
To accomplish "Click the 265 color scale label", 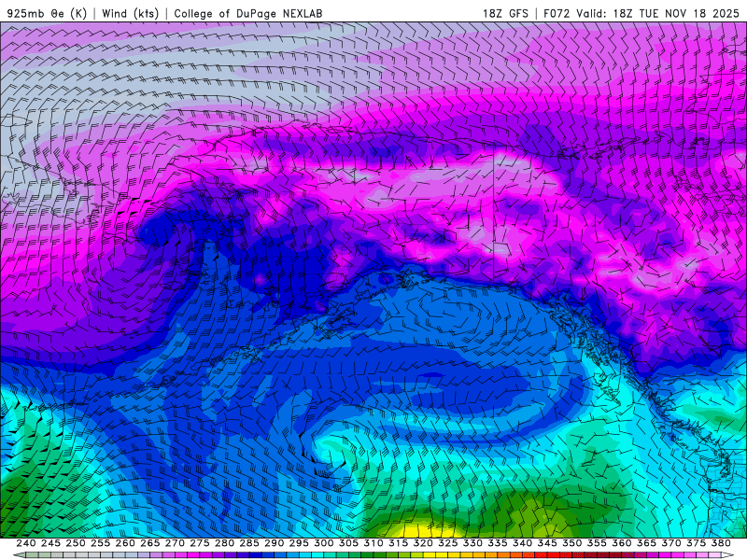I will tap(149, 543).
